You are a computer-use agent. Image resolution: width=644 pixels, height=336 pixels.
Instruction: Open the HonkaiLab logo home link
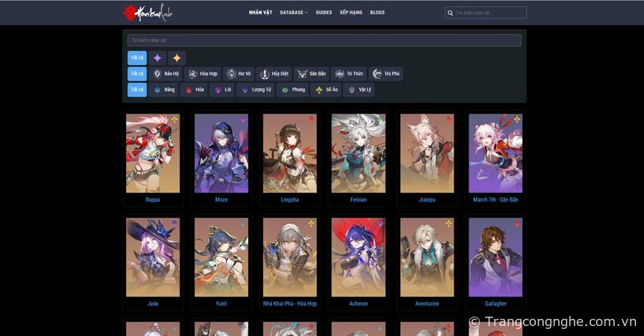click(x=148, y=13)
